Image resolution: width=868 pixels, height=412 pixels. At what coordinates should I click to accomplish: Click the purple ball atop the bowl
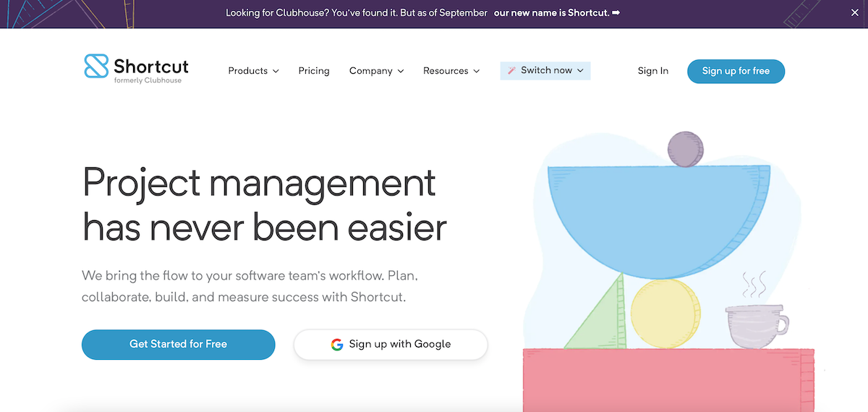pos(685,150)
